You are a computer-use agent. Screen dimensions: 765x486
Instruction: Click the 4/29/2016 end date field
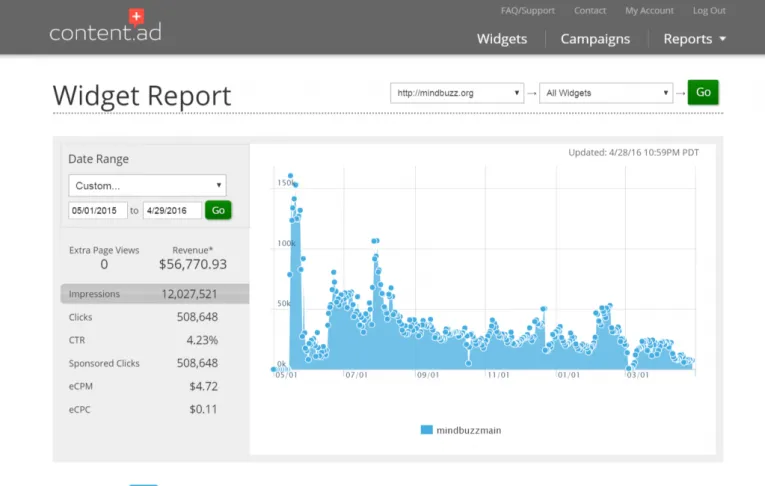click(x=172, y=210)
